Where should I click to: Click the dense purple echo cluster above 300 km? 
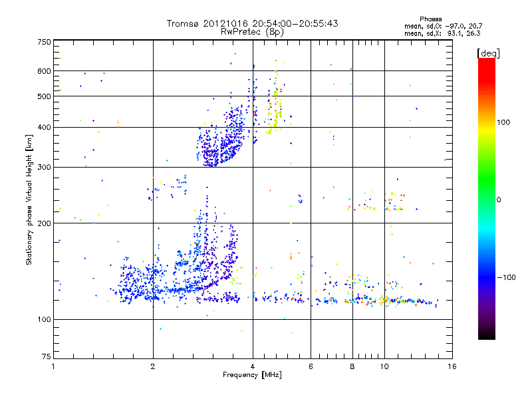point(221,142)
